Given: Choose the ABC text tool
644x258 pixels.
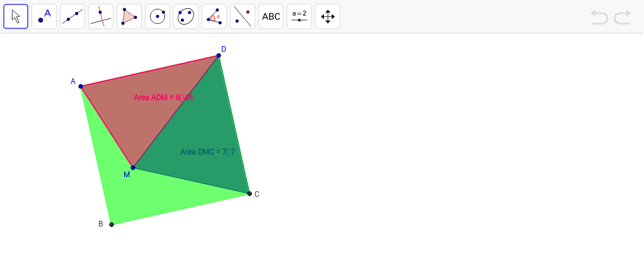Looking at the screenshot, I should pos(271,16).
